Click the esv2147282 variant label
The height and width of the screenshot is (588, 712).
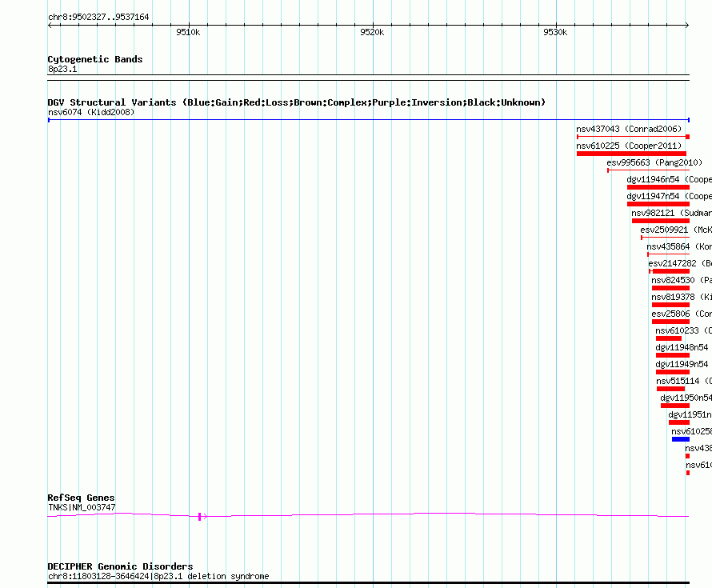680,263
